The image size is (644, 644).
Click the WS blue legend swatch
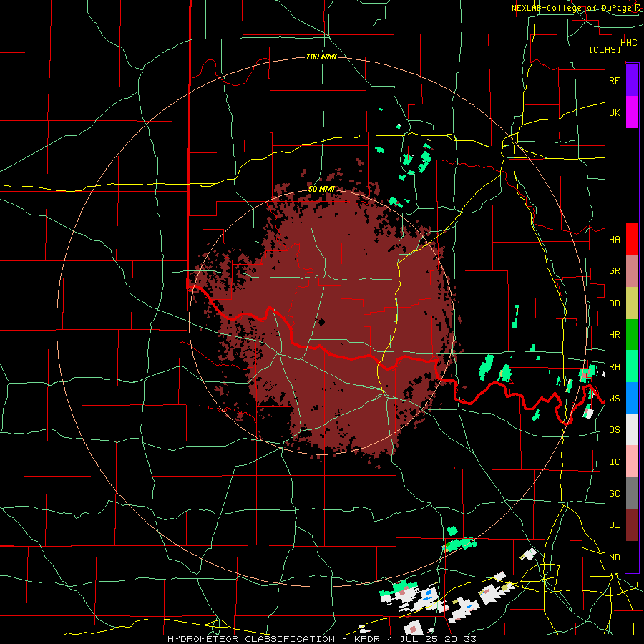pyautogui.click(x=632, y=398)
